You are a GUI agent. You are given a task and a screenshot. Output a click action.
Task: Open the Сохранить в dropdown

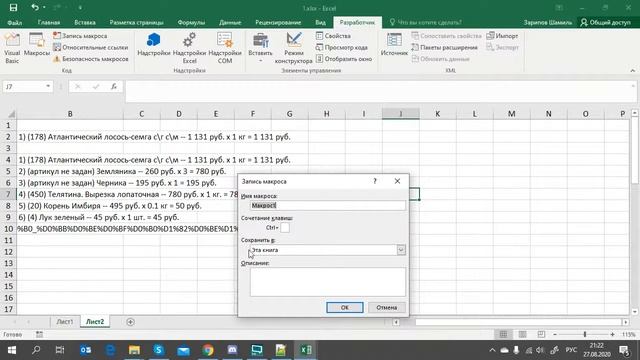point(401,250)
